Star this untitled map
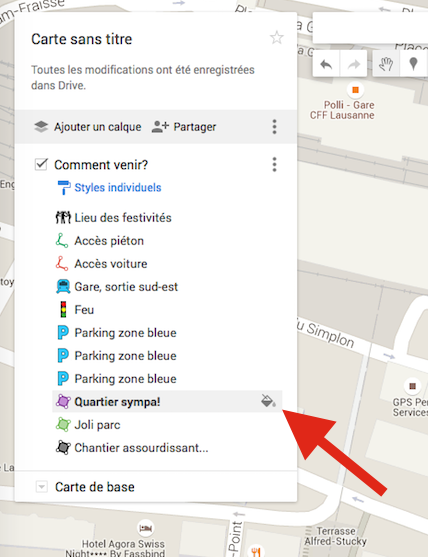Viewport: 428px width, 557px height. [x=276, y=38]
